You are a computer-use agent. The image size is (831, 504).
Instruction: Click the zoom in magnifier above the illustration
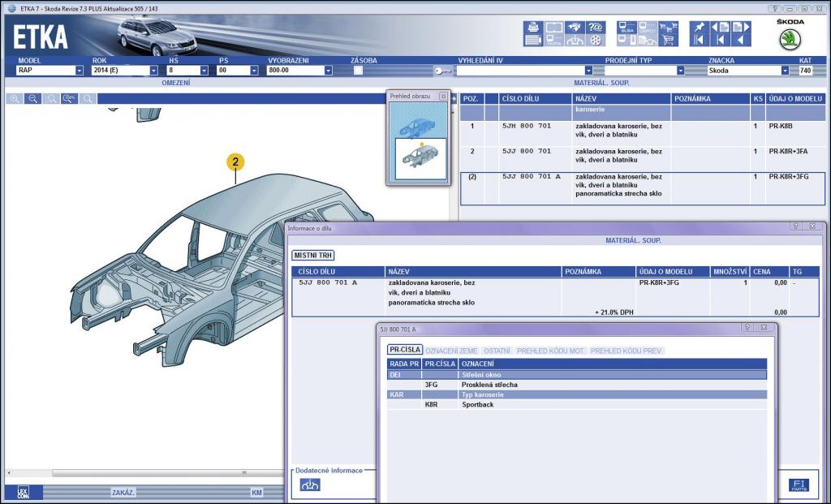tap(15, 98)
